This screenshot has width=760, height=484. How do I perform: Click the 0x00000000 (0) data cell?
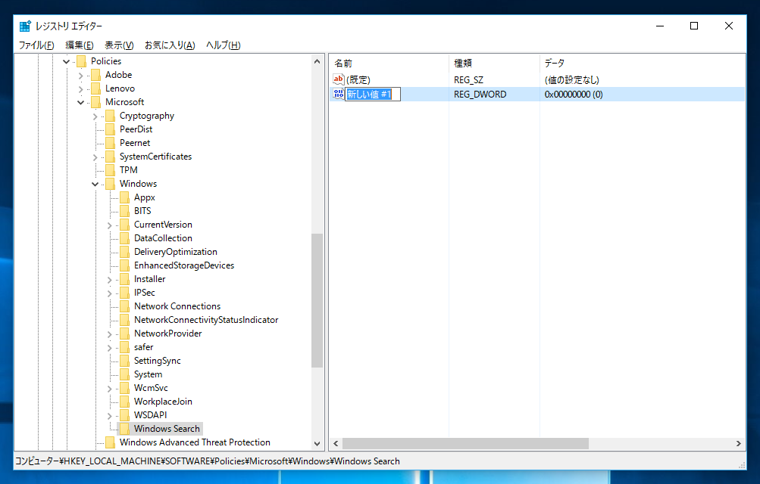573,94
